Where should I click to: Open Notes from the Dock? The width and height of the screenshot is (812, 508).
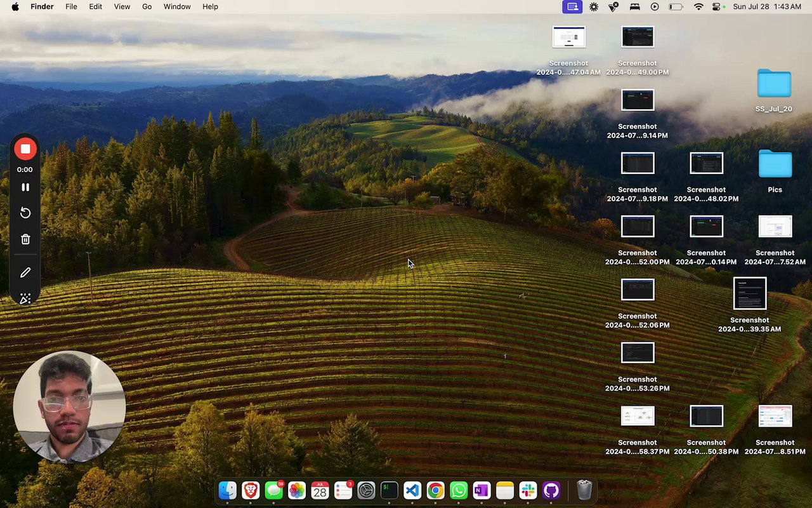pos(505,490)
